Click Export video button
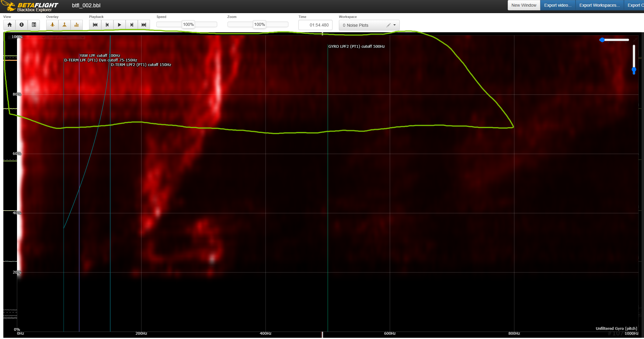 558,5
